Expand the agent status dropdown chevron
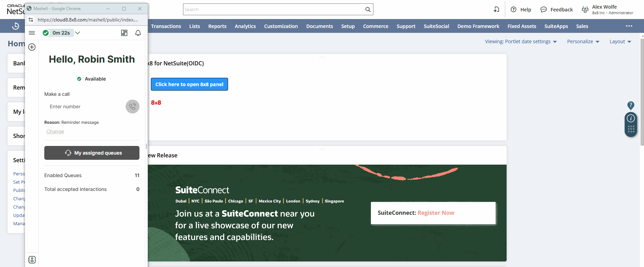 [x=78, y=33]
